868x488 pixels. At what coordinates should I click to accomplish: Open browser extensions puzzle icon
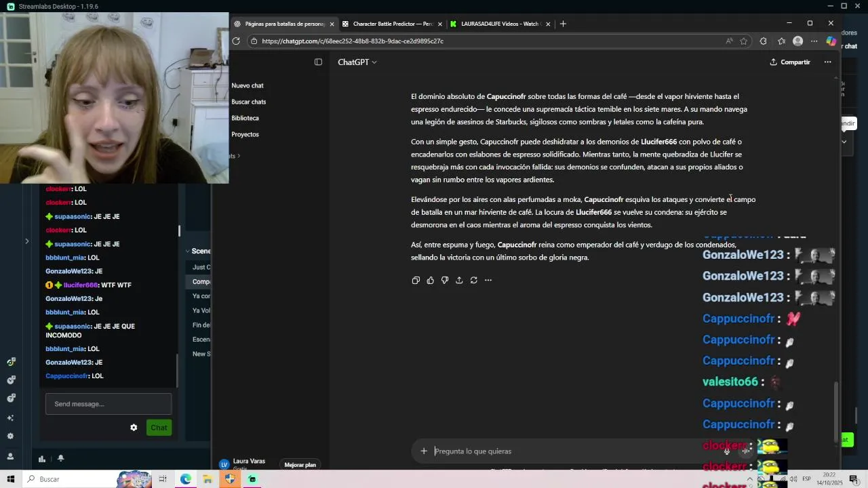click(764, 41)
